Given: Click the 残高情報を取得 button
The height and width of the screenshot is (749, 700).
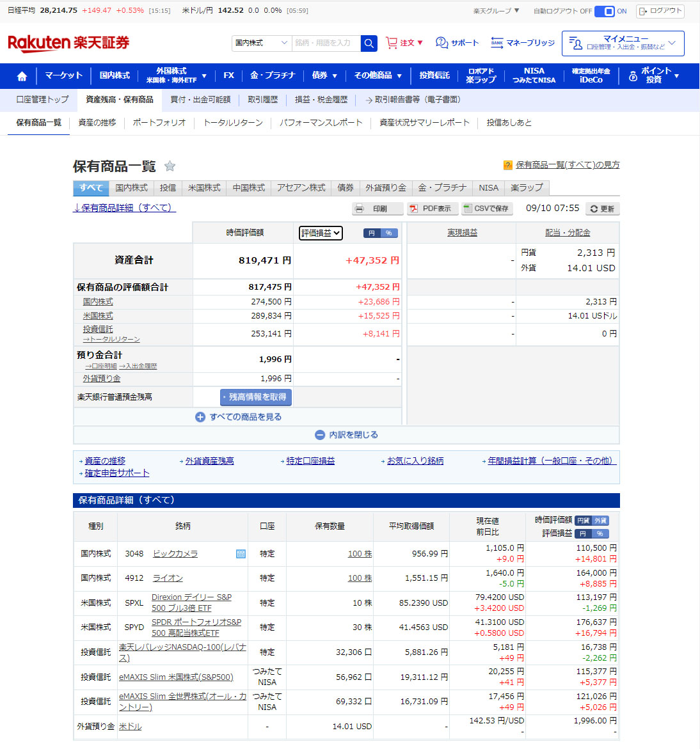Looking at the screenshot, I should coord(256,397).
